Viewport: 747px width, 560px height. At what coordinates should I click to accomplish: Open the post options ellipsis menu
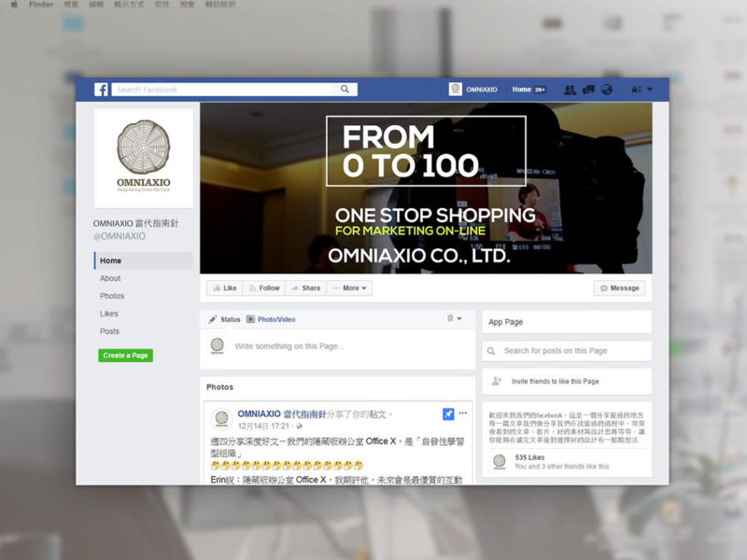[x=463, y=413]
